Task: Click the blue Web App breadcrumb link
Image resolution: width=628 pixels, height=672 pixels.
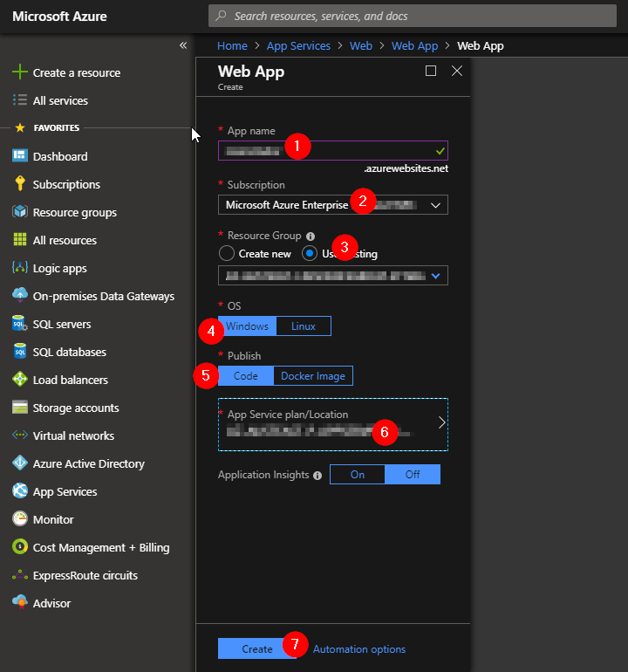Action: pyautogui.click(x=414, y=46)
